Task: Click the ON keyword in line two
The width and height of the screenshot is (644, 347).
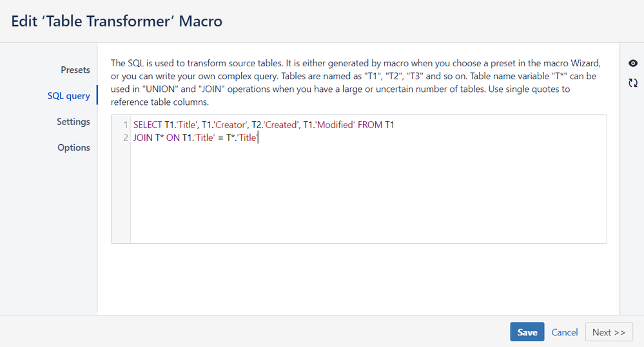Action: click(173, 138)
